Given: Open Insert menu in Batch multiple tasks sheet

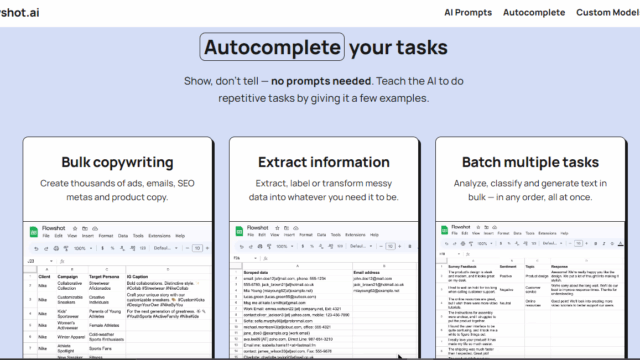Looking at the screenshot, I should pos(489,233).
